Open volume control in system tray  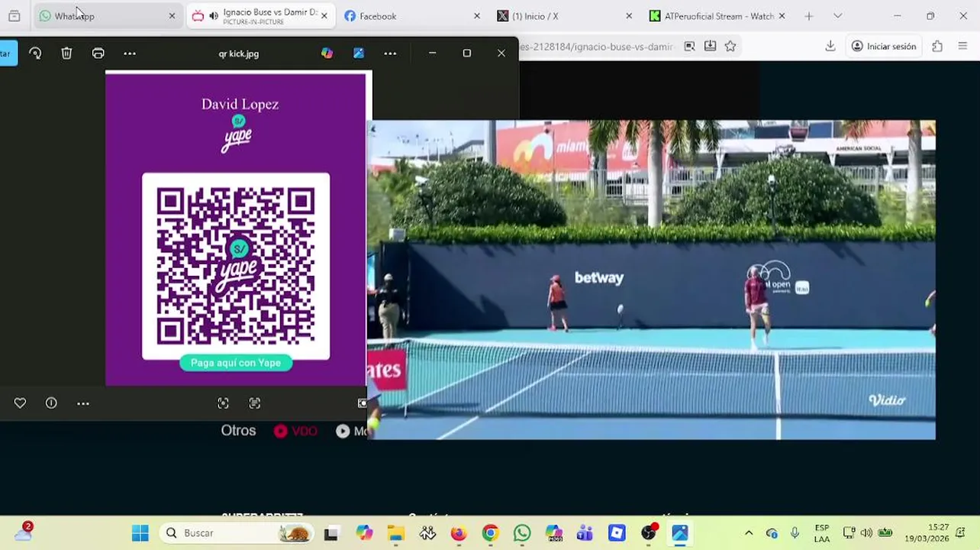pos(866,533)
